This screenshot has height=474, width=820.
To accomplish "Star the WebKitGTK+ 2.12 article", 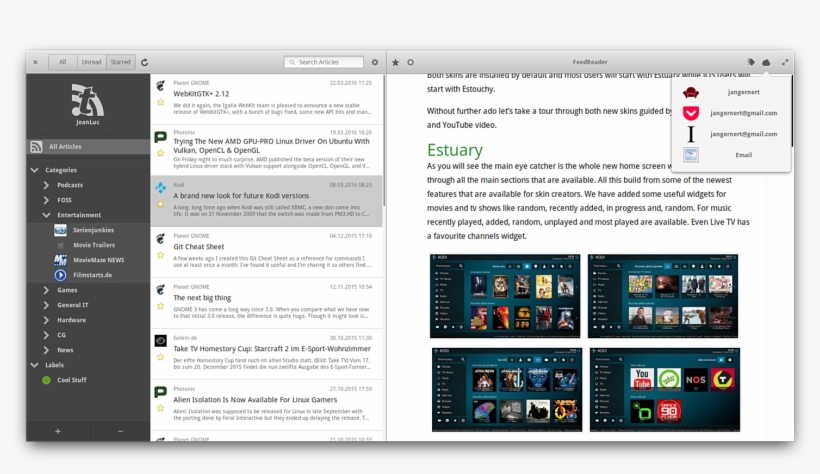I will coord(161,102).
